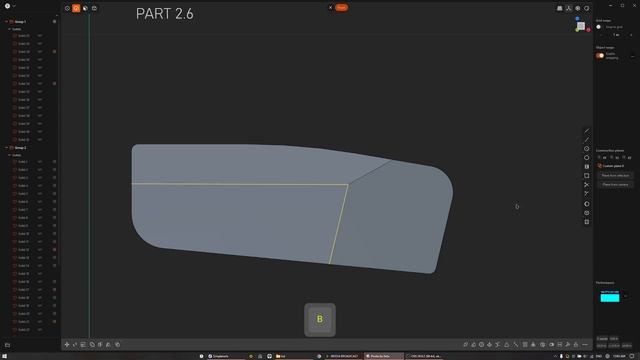Open the Plasticity logo main menu
Screen dimensions: 640x360
[7, 6]
